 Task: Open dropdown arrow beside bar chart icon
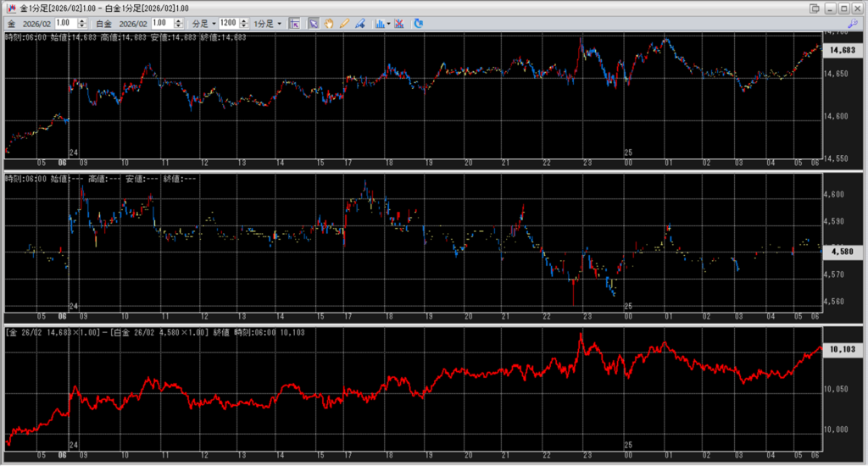(x=388, y=23)
